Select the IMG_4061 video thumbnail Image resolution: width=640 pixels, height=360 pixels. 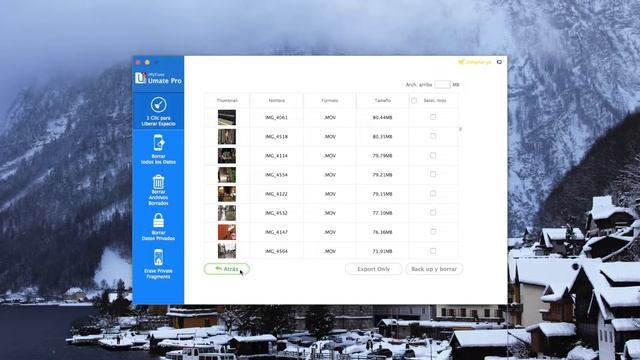pyautogui.click(x=227, y=118)
